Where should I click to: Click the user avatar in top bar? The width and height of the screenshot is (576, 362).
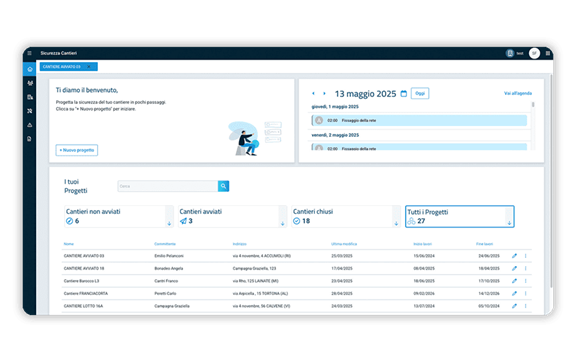(534, 53)
